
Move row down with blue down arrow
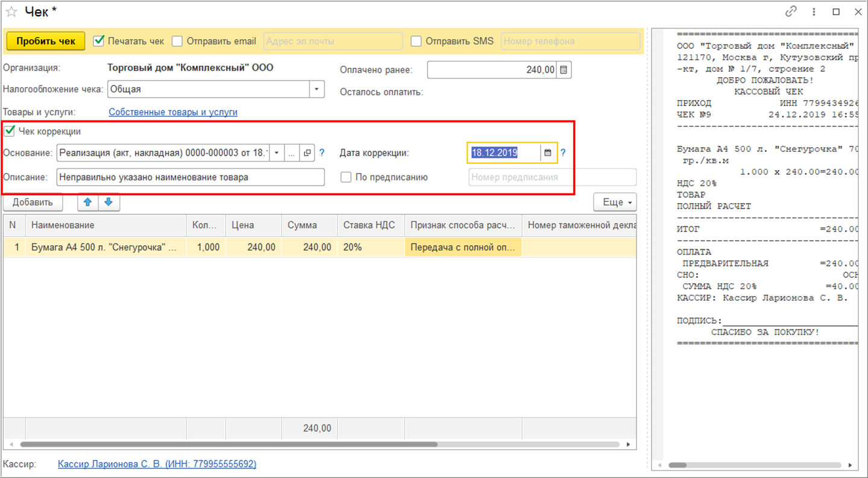click(109, 203)
